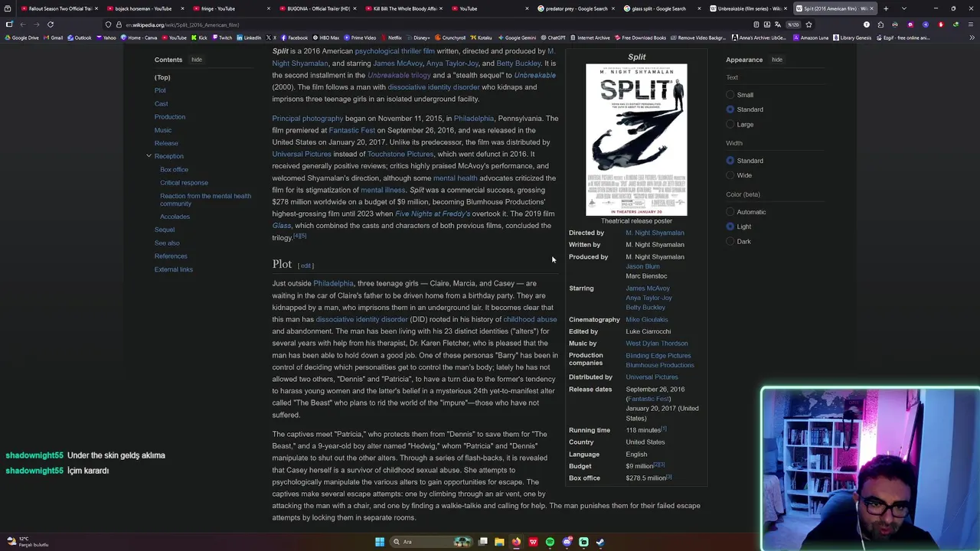Open the Internet Archive bookmark

590,37
